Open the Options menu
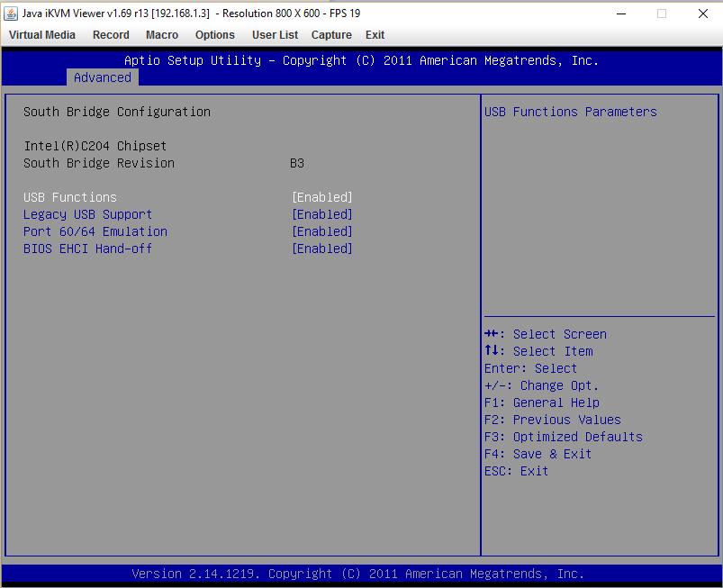The image size is (723, 588). click(x=214, y=35)
